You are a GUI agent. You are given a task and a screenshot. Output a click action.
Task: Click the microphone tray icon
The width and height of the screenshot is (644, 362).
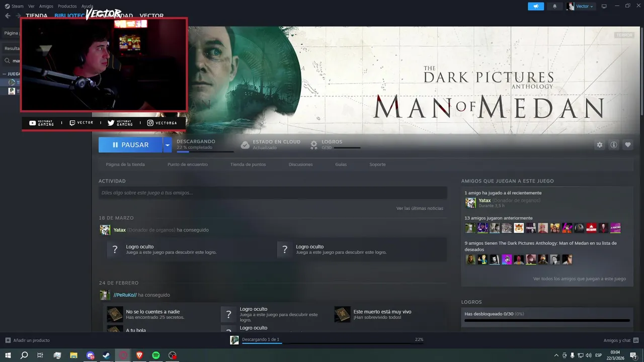572,355
